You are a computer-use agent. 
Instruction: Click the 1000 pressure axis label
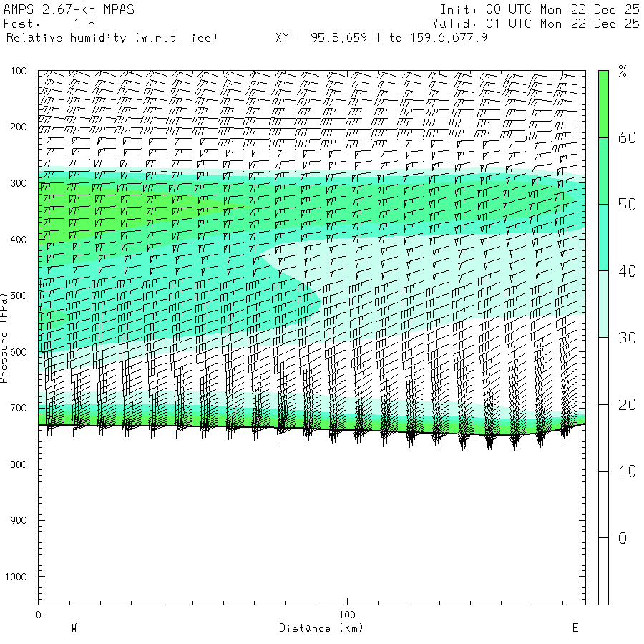(x=16, y=577)
